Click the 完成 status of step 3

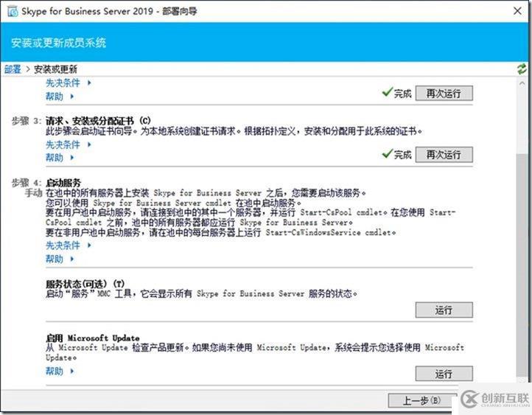396,154
